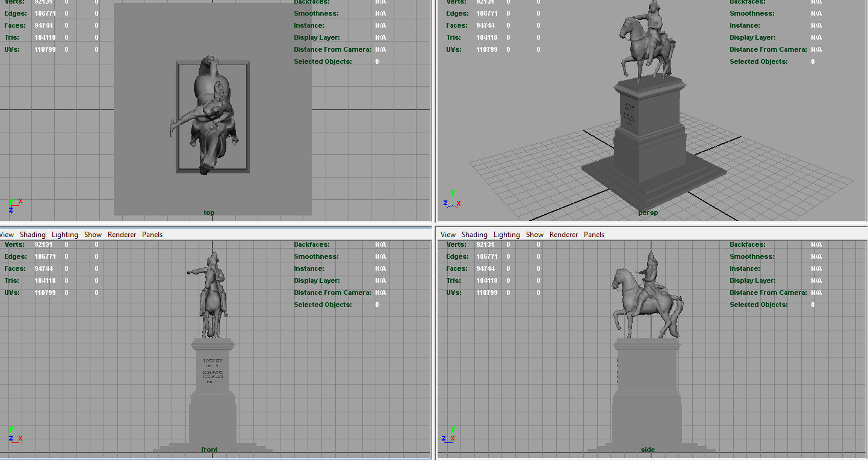
Task: Open the View menu in the front panel
Action: pyautogui.click(x=7, y=235)
